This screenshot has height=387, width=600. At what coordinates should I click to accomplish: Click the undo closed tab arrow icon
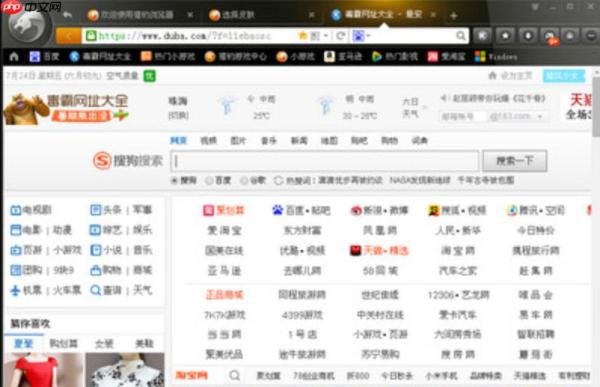67,15
